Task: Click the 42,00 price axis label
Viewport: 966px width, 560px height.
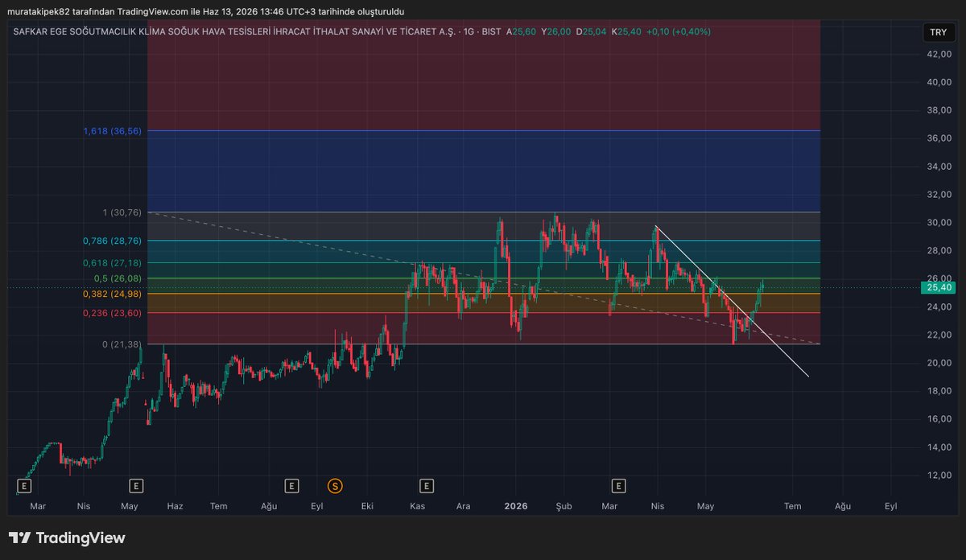Action: tap(939, 54)
